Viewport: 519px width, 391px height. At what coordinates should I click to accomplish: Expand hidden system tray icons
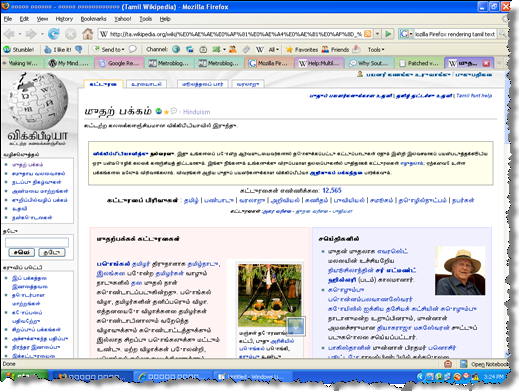click(420, 377)
